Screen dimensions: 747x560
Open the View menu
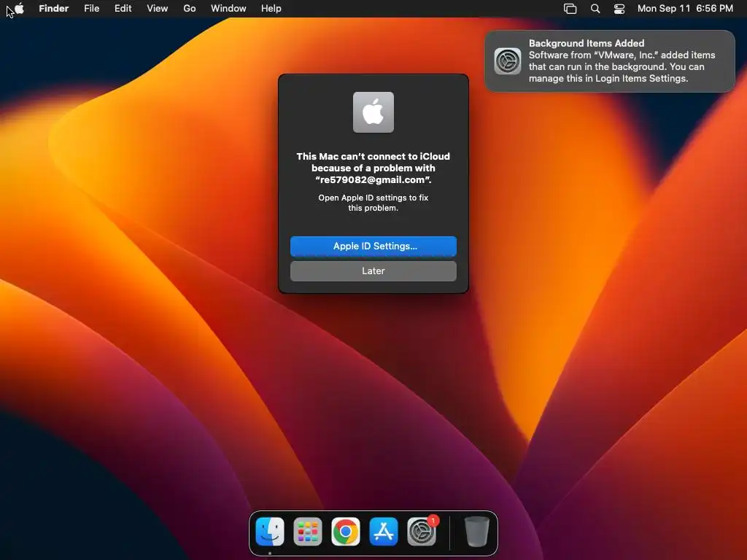(x=158, y=9)
